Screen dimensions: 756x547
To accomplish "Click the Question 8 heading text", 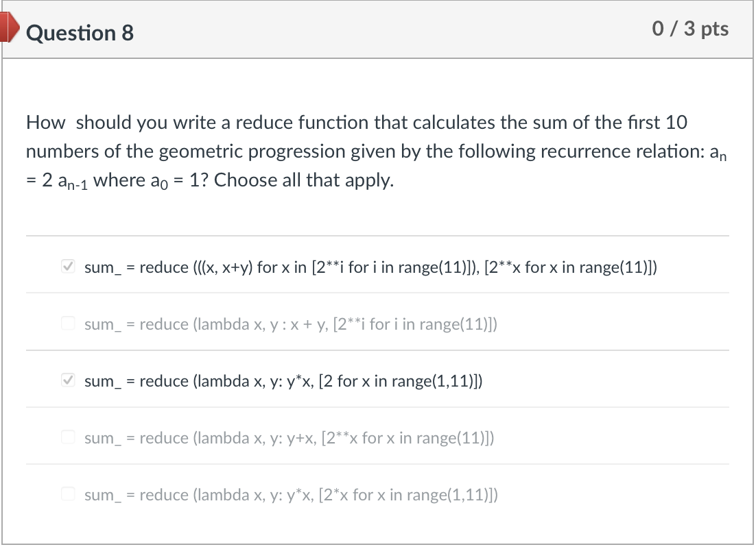I will pos(80,33).
